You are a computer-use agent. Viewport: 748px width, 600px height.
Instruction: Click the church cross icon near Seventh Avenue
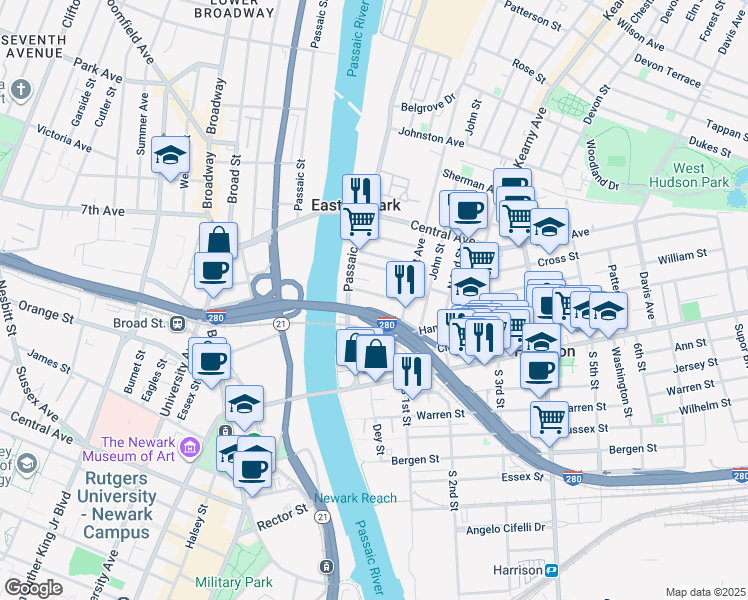point(21,90)
